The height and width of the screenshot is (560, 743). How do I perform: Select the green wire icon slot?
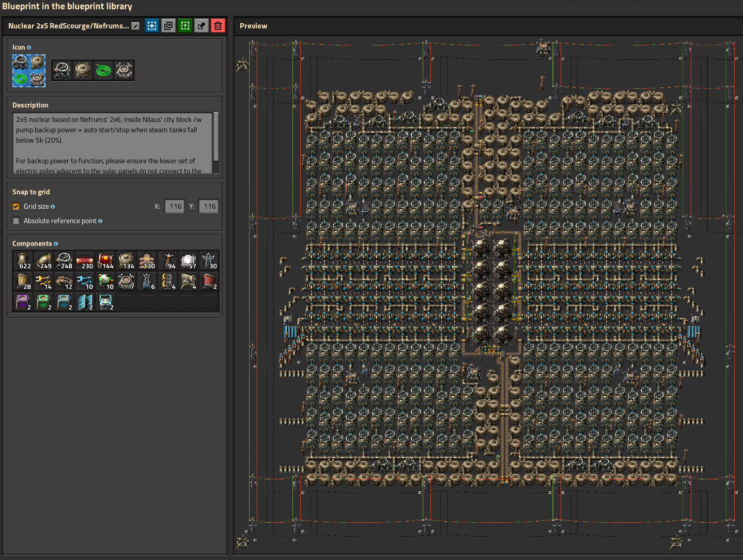click(x=103, y=70)
